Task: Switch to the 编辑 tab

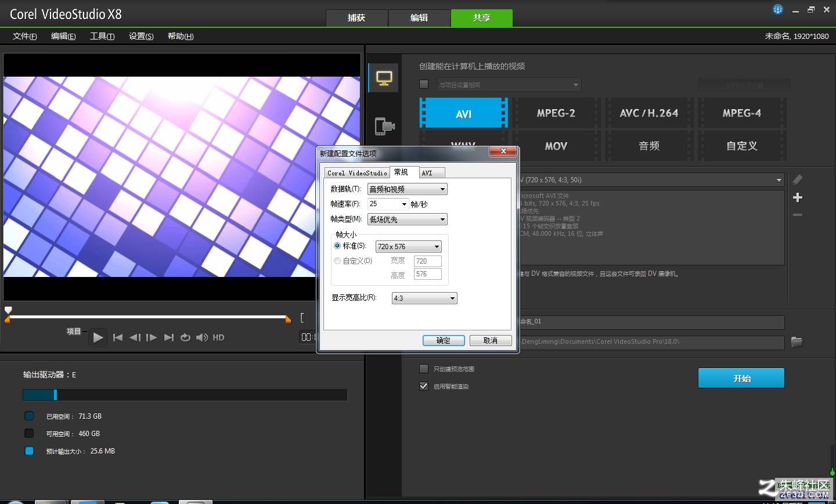Action: pyautogui.click(x=419, y=18)
